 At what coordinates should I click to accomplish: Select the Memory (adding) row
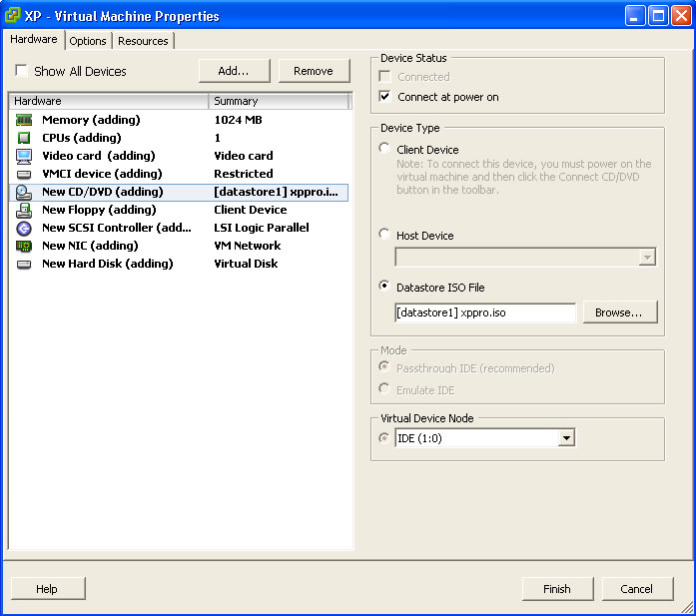[179, 120]
